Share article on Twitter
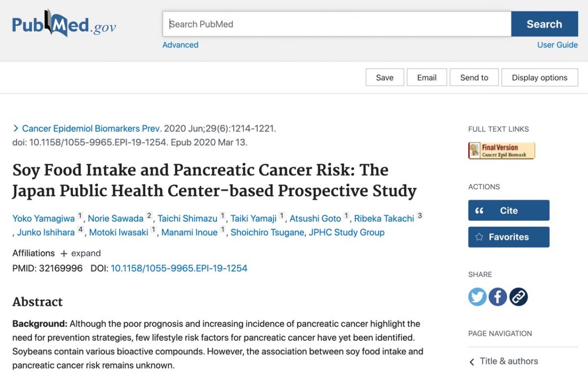 [477, 297]
